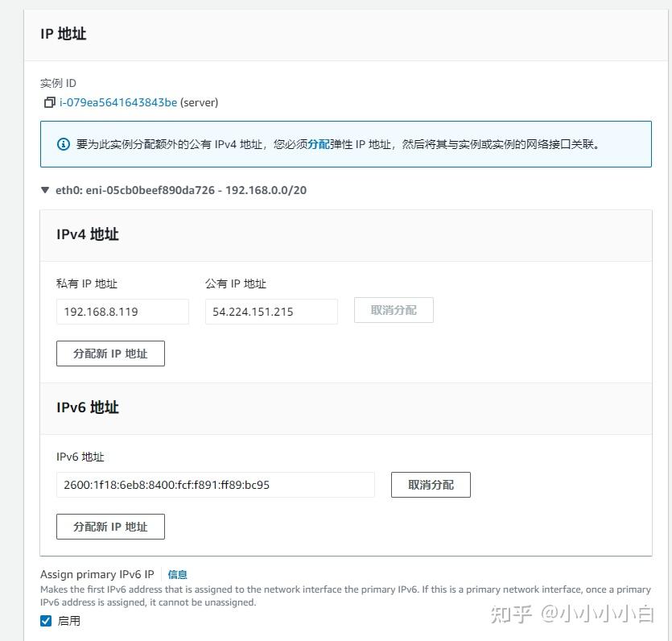Copy the instance ID using the copy icon

[x=49, y=102]
